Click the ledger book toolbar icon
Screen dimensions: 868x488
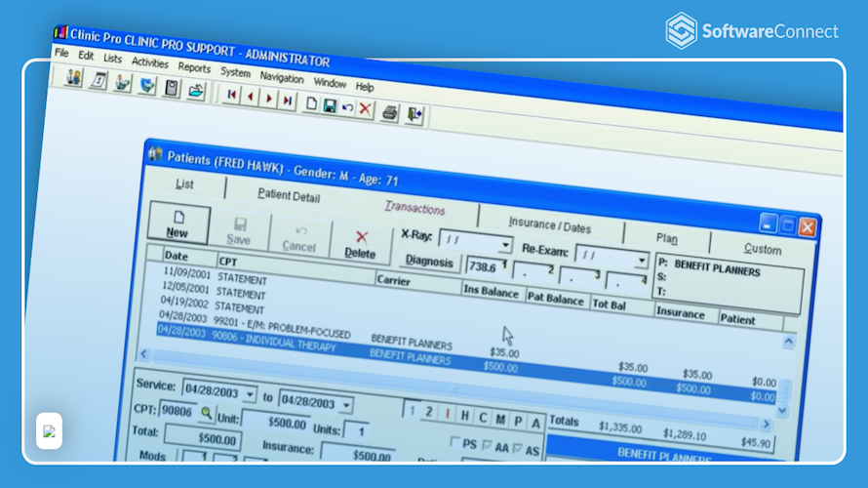[171, 89]
